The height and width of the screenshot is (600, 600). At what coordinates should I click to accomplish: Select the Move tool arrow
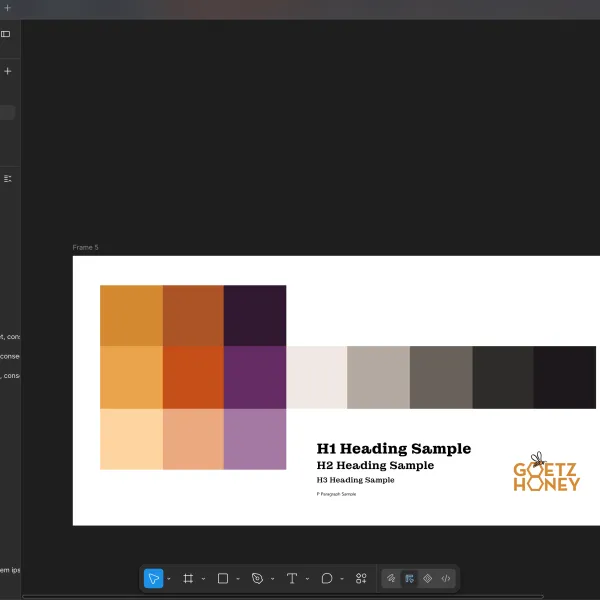click(x=153, y=578)
